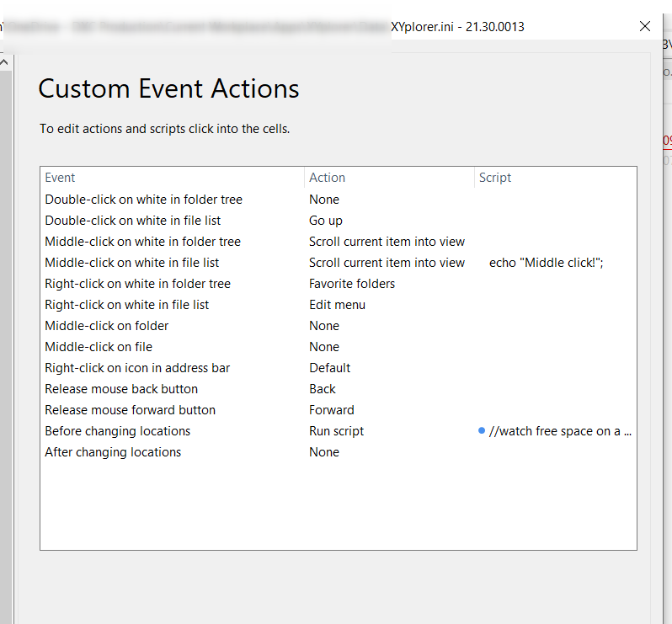Open the 'Edit menu' action cell

click(337, 305)
